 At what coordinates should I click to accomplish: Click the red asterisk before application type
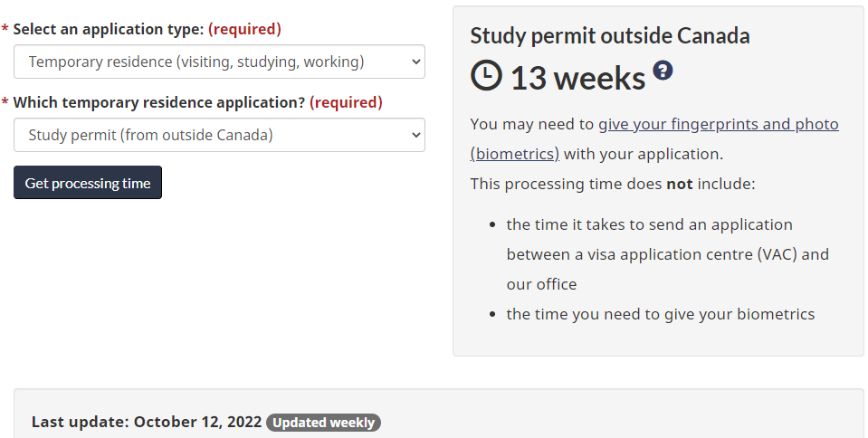click(5, 30)
